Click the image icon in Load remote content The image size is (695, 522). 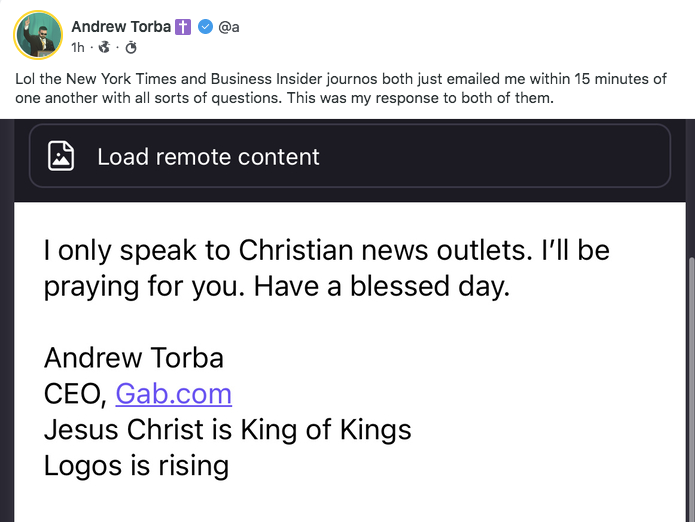62,157
